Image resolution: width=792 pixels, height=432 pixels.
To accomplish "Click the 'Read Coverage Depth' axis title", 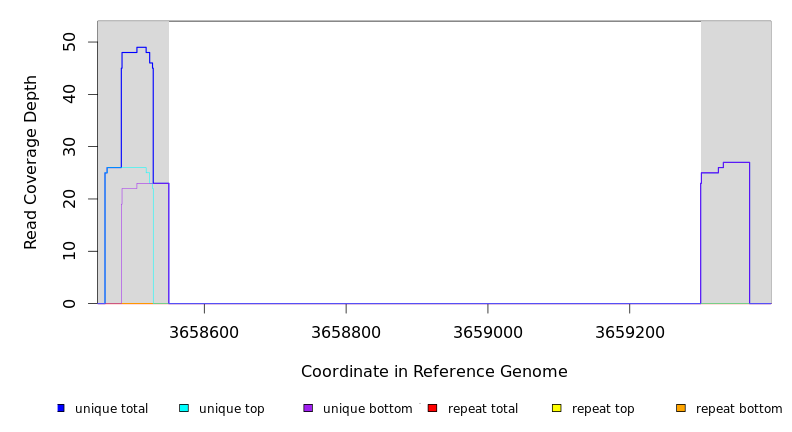I will click(x=31, y=162).
